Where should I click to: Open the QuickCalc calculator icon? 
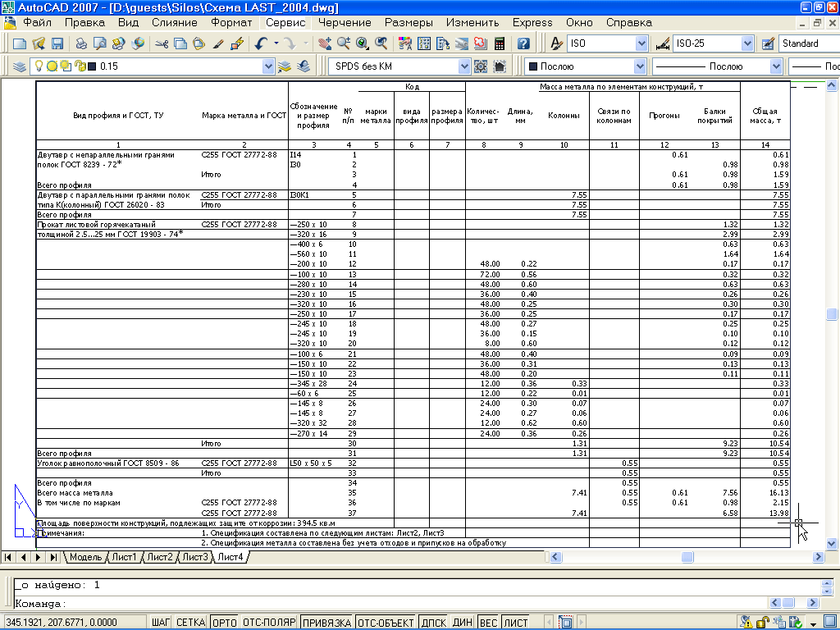[498, 43]
